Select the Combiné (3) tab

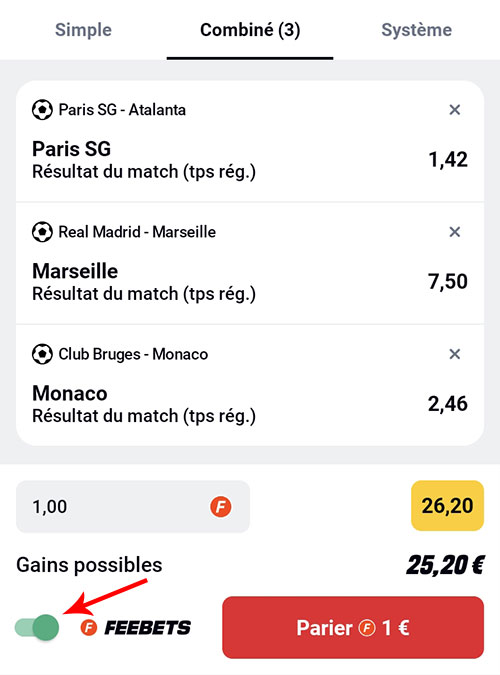[x=250, y=30]
